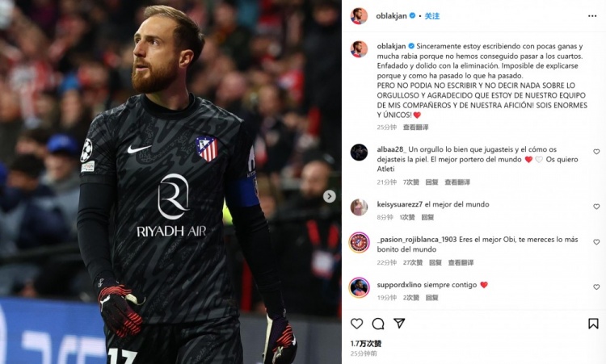The height and width of the screenshot is (364, 606).
Task: Open _pasion_rojiblanca_1903's avatar
Action: [x=359, y=243]
